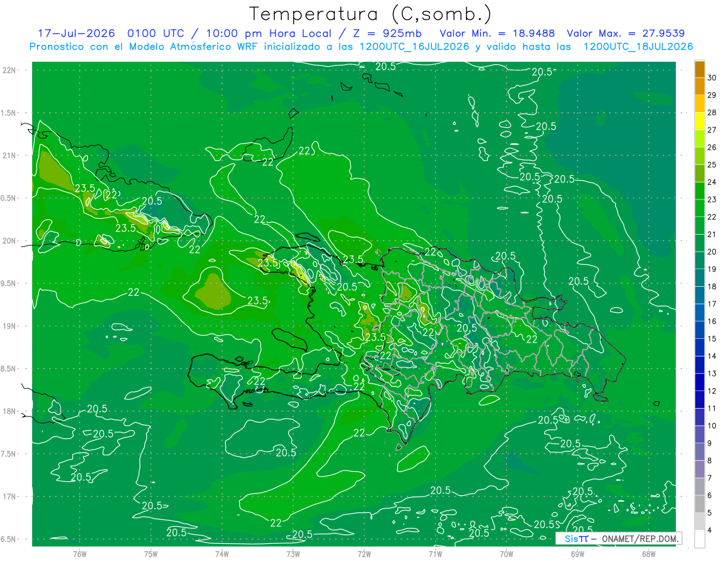Click the 'SisTT - ONAMET/REP.DOM.' credit box
The width and height of the screenshot is (728, 562).
click(618, 538)
